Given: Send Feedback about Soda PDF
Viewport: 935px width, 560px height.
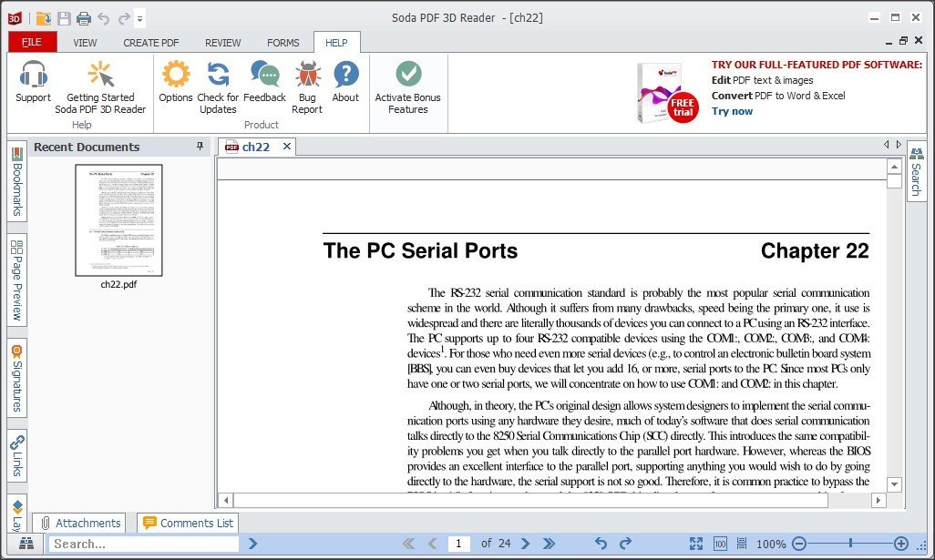Looking at the screenshot, I should (264, 87).
